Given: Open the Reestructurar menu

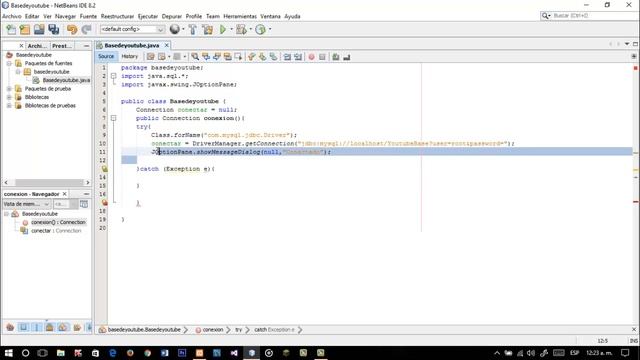Looking at the screenshot, I should (118, 16).
